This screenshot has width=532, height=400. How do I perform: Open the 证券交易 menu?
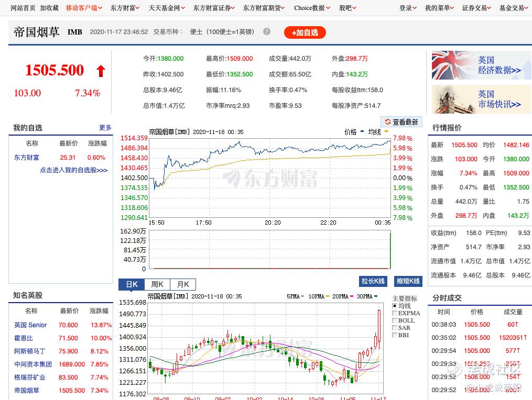coord(476,8)
